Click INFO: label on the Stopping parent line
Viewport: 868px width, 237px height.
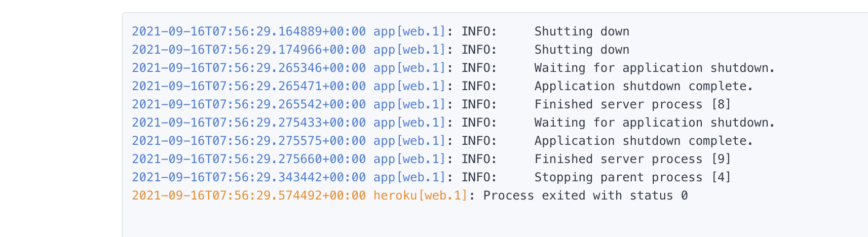(x=479, y=177)
